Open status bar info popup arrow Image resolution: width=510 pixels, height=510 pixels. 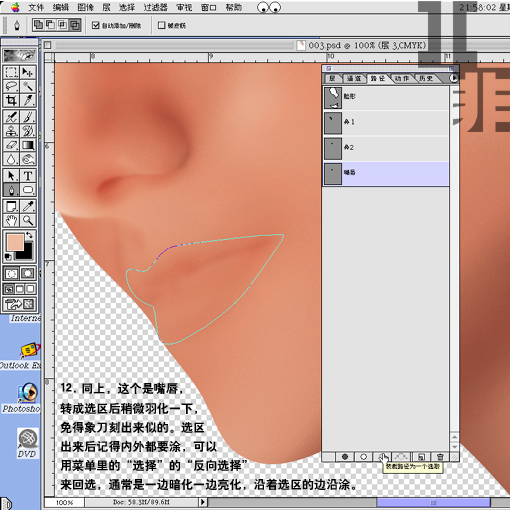point(203,502)
